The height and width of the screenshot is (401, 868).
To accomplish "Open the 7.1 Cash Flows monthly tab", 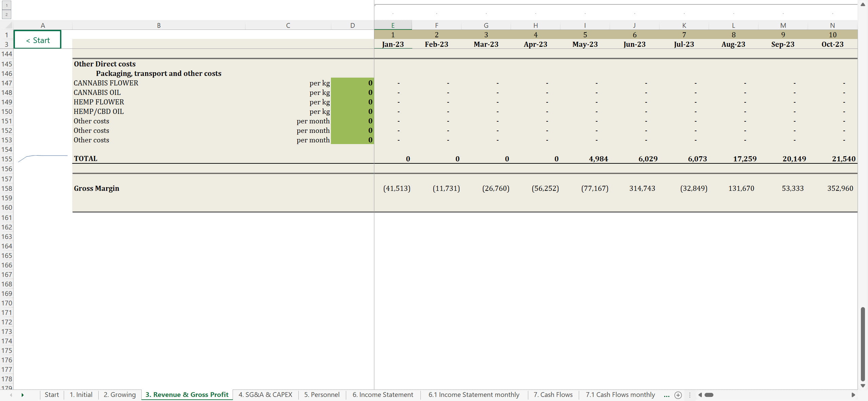I will pos(620,395).
